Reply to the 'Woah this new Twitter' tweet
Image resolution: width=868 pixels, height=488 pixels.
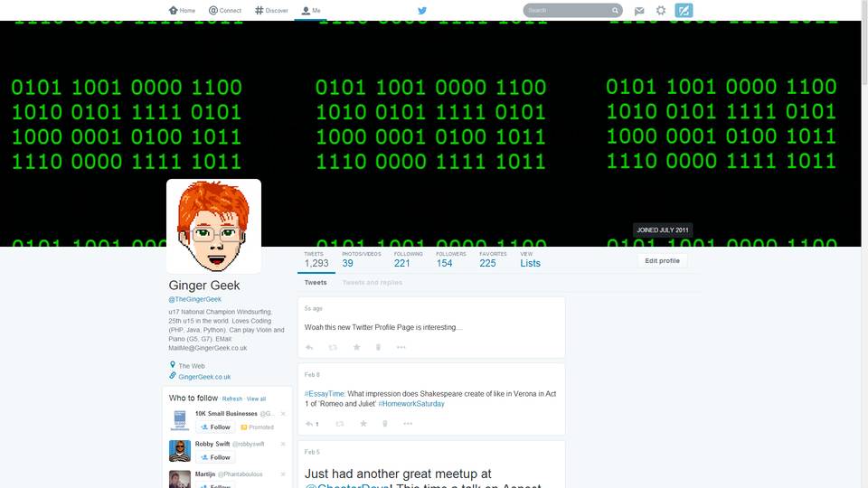[x=309, y=347]
